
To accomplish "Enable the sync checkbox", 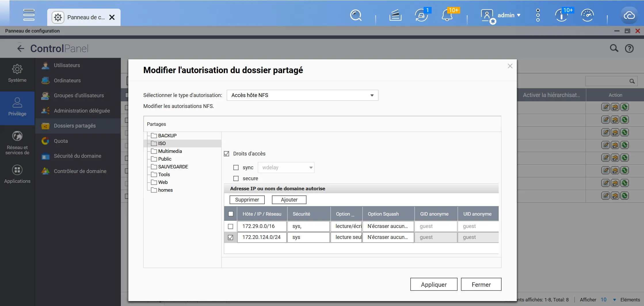I will pos(236,168).
